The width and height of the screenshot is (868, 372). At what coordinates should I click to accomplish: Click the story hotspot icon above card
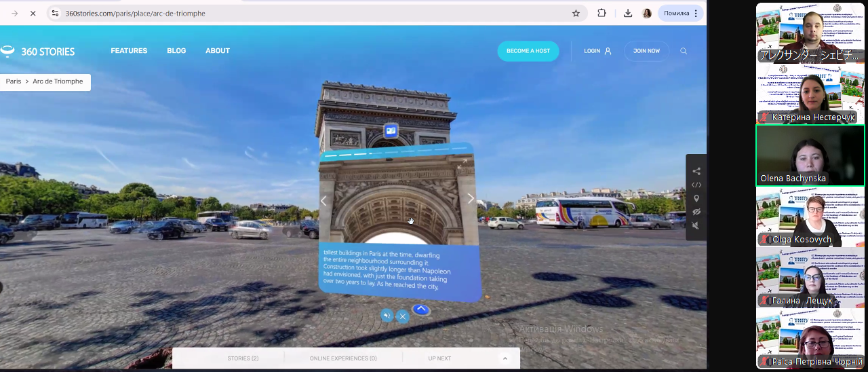[391, 131]
